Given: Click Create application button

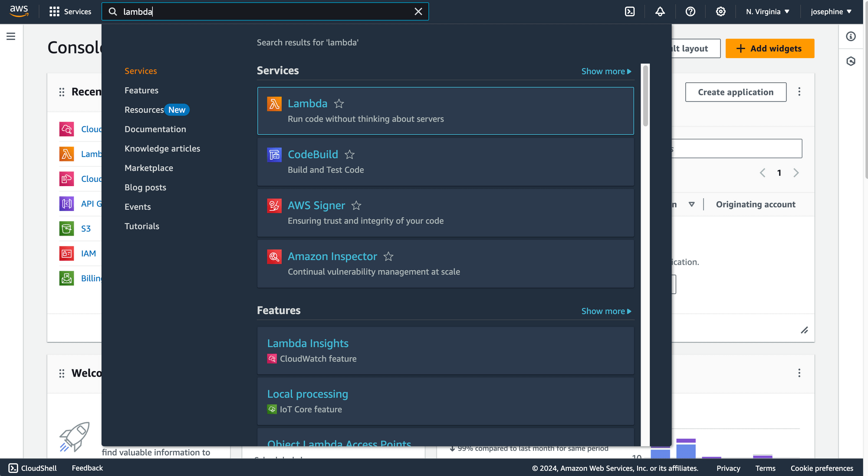Looking at the screenshot, I should (x=735, y=92).
